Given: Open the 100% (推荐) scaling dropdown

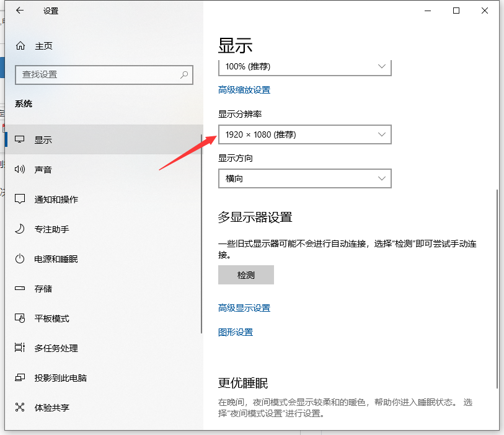Looking at the screenshot, I should click(304, 66).
